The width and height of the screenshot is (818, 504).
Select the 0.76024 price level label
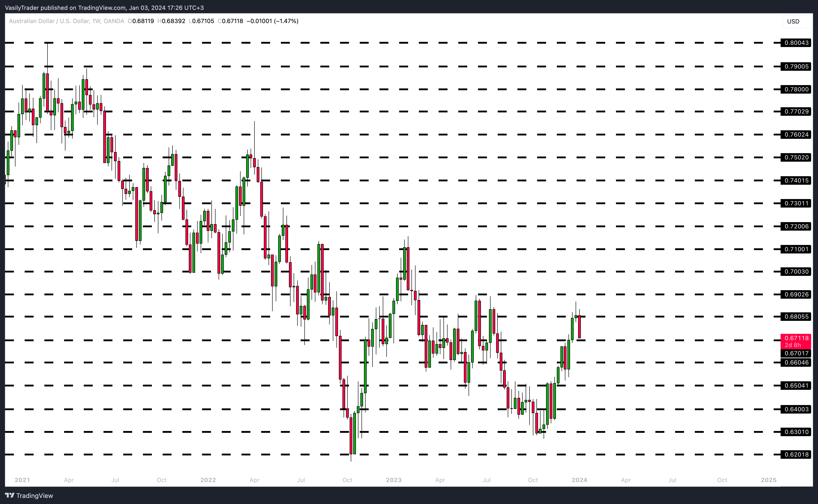pyautogui.click(x=796, y=135)
